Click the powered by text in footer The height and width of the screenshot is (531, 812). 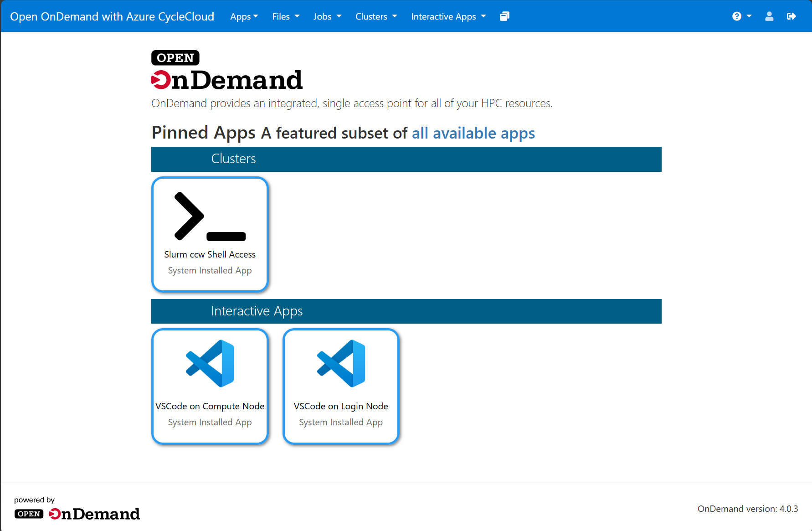(34, 500)
